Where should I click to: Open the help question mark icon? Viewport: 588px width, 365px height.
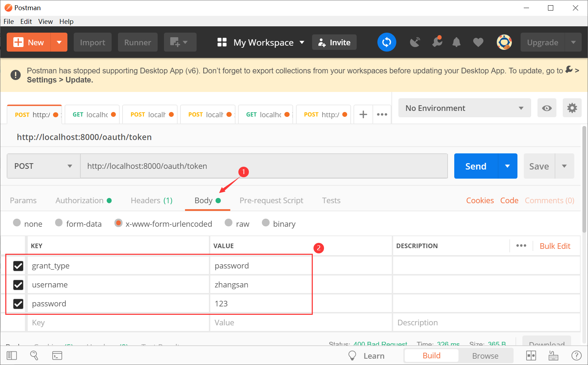point(576,356)
